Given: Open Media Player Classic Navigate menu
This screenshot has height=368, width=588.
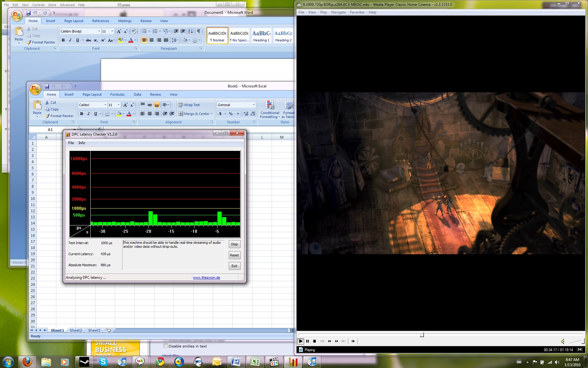Looking at the screenshot, I should (x=338, y=12).
